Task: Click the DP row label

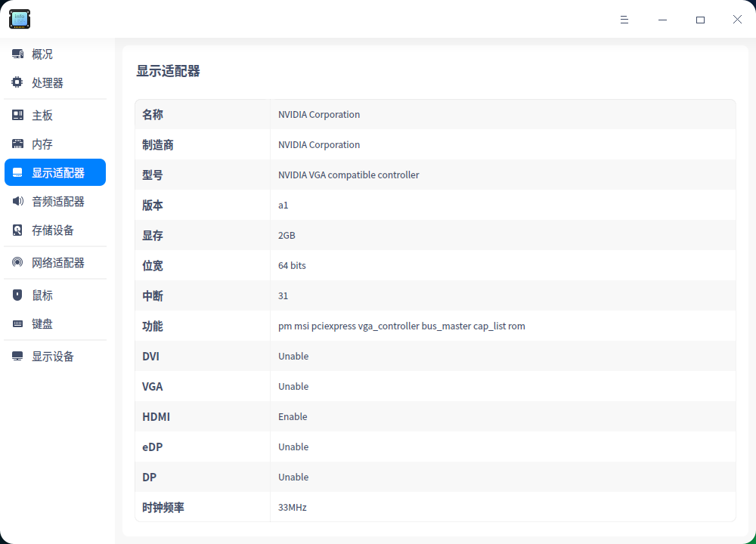Action: point(149,477)
